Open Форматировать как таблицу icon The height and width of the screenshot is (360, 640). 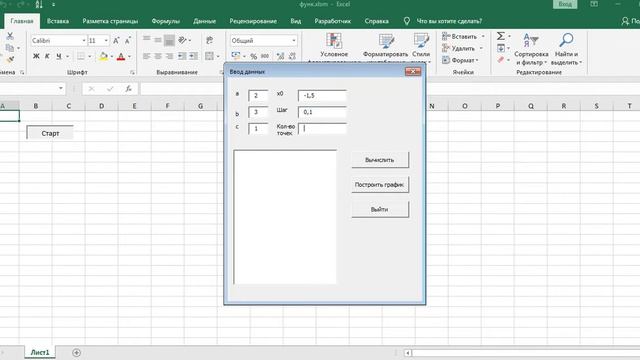click(385, 46)
